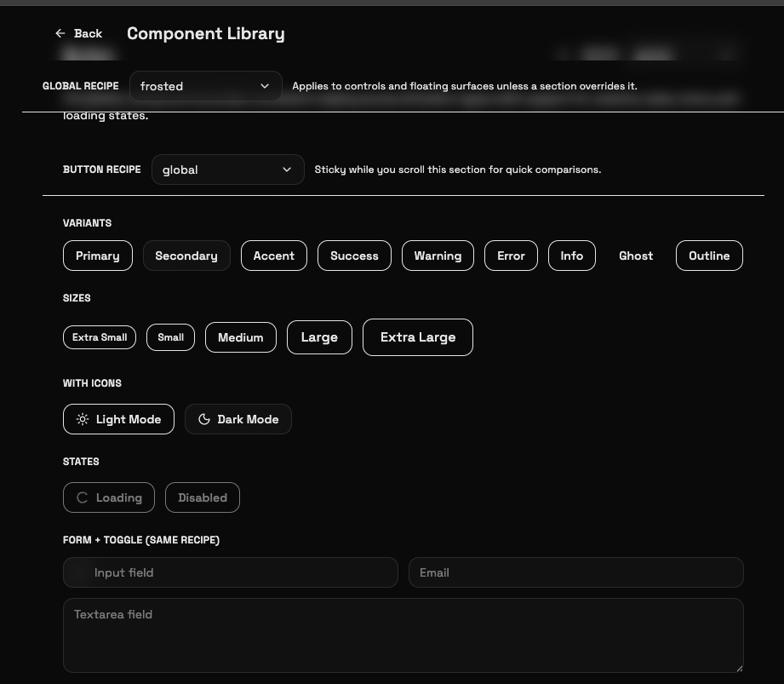
Task: Click the Outline variant button
Action: coord(709,256)
